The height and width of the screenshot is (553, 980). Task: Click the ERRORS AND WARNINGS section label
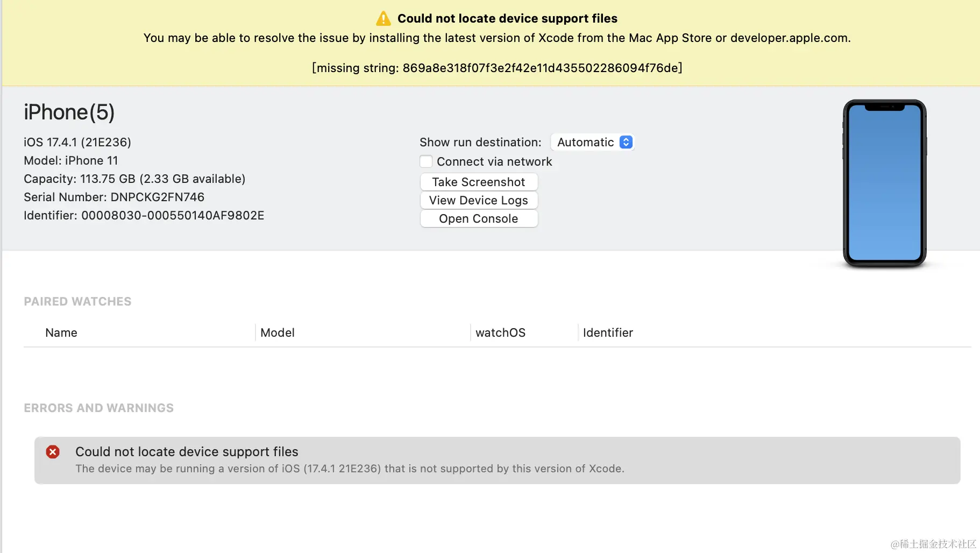coord(99,408)
